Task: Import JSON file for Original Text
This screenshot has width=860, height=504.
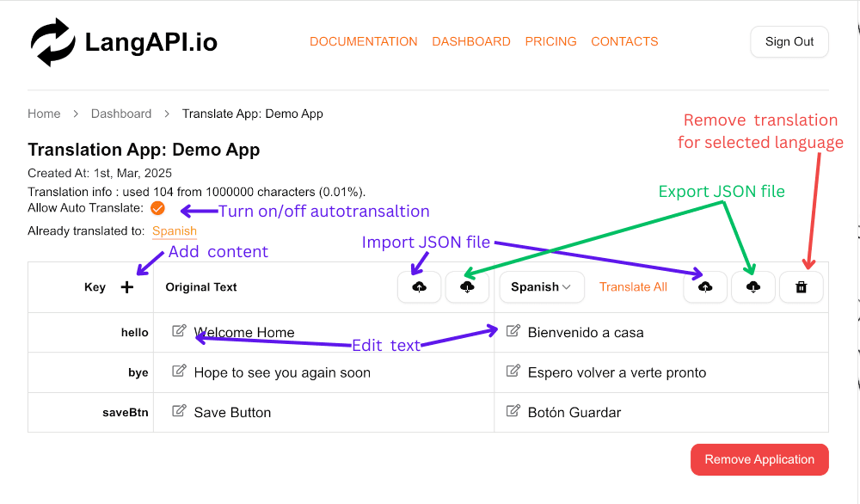Action: pos(420,287)
